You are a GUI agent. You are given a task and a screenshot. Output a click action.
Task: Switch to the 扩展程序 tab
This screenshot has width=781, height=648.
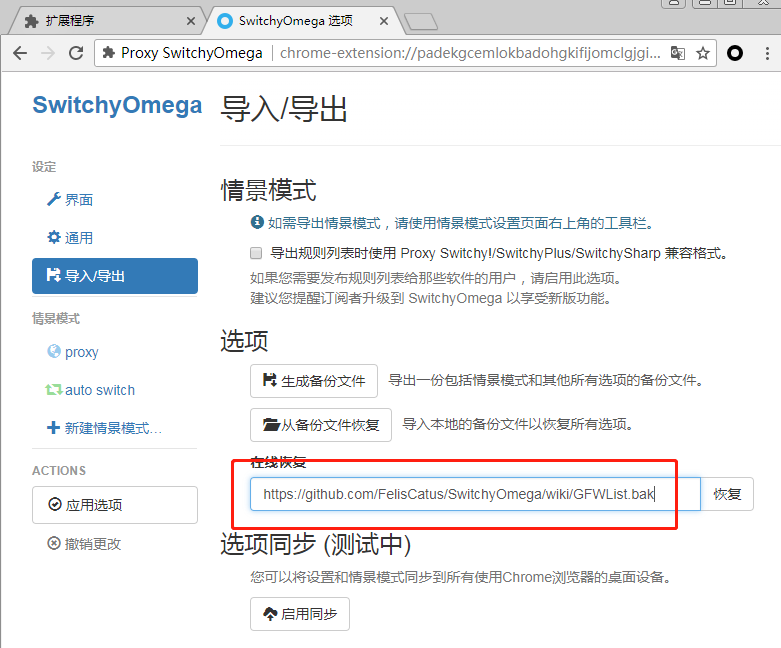tap(107, 21)
